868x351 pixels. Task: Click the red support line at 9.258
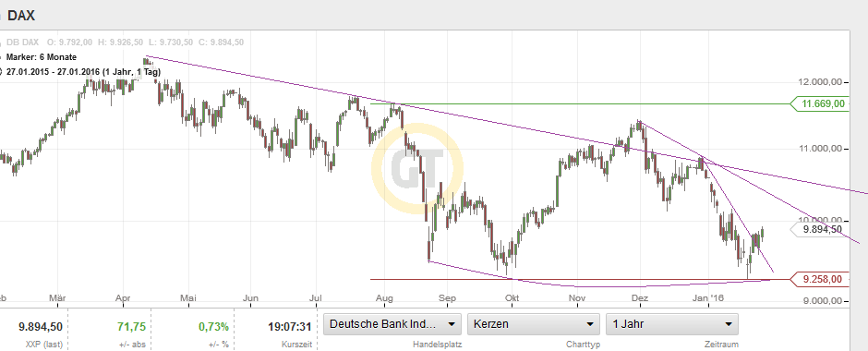[x=580, y=279]
